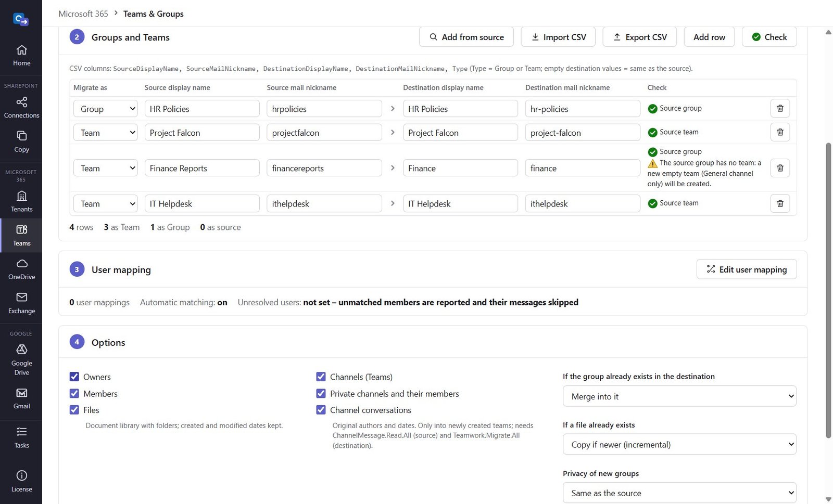Click the Add row button
This screenshot has width=833, height=504.
[709, 37]
